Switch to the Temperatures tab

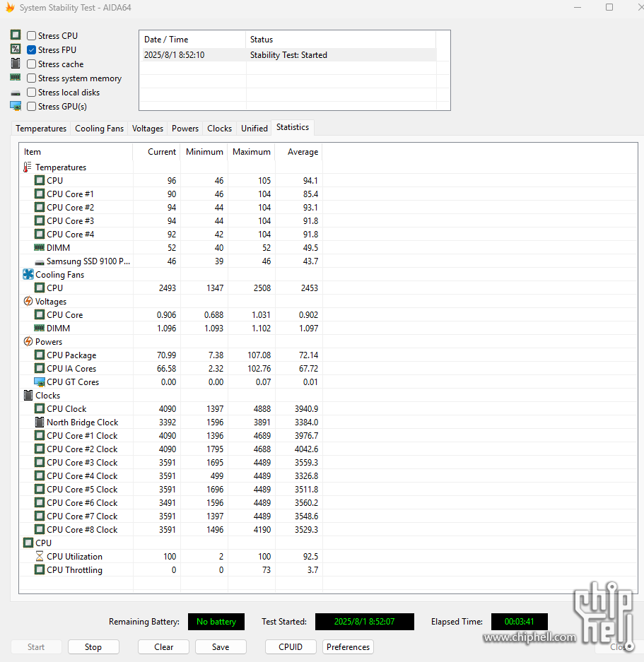click(41, 129)
